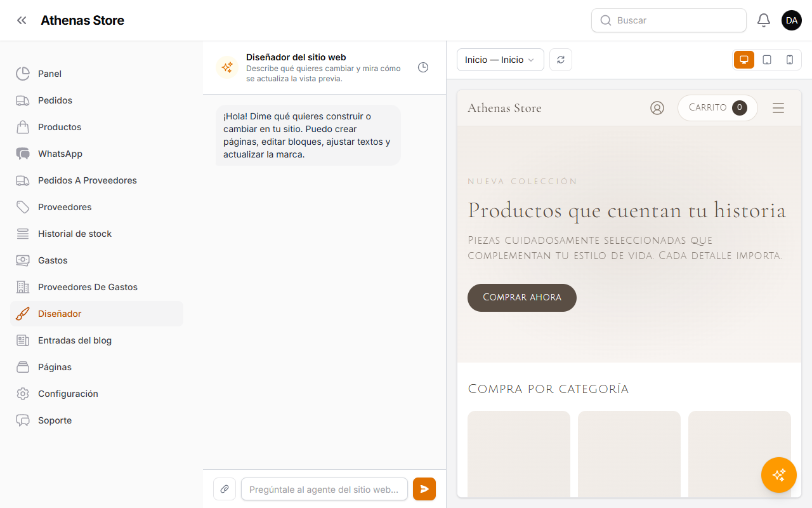Screen dimensions: 812x508
Task: Focus the Buscar search field
Action: (x=669, y=20)
